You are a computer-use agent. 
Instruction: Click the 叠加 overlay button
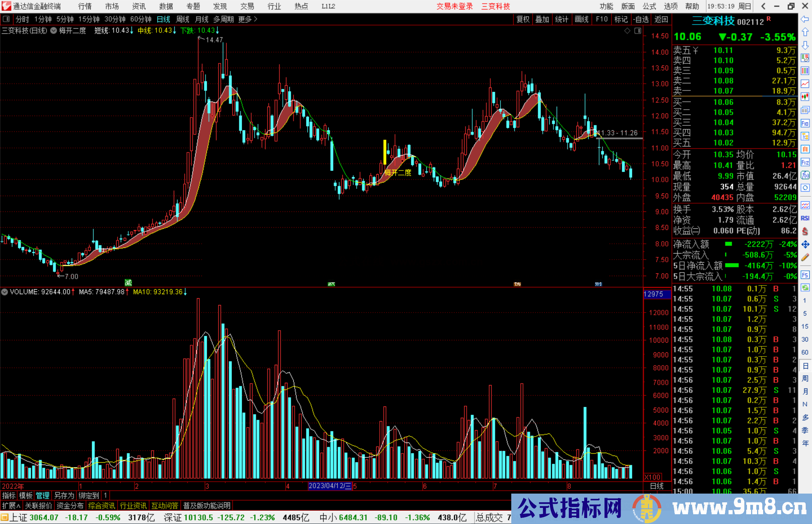point(542,19)
